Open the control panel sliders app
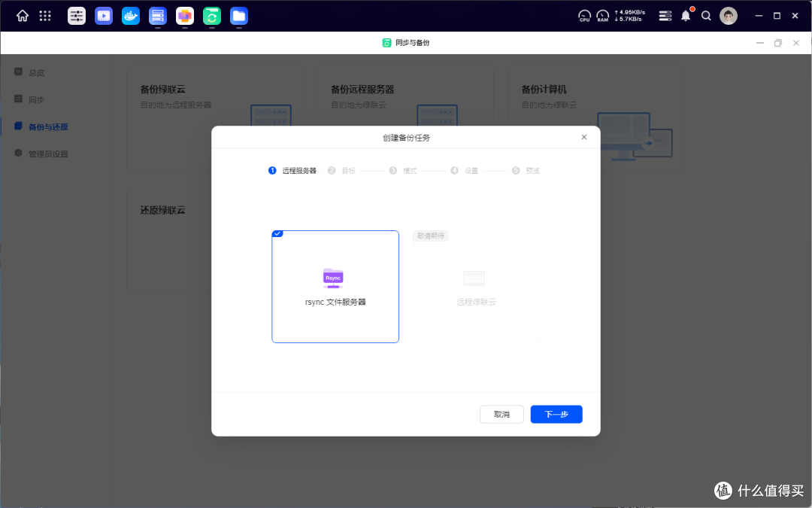Image resolution: width=812 pixels, height=508 pixels. pos(77,16)
